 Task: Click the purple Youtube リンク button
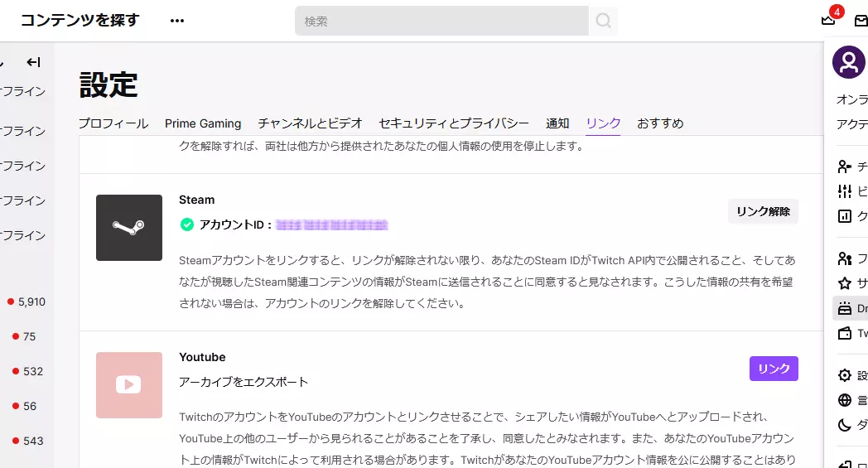(x=774, y=369)
